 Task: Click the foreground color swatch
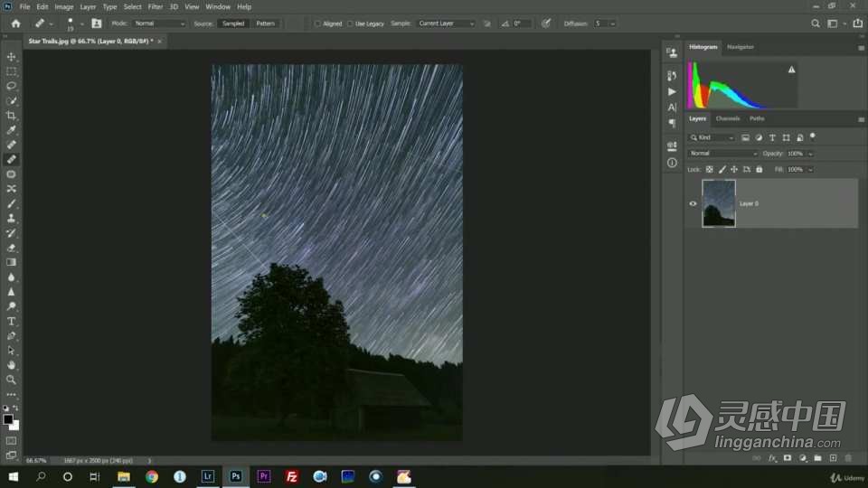pyautogui.click(x=8, y=419)
